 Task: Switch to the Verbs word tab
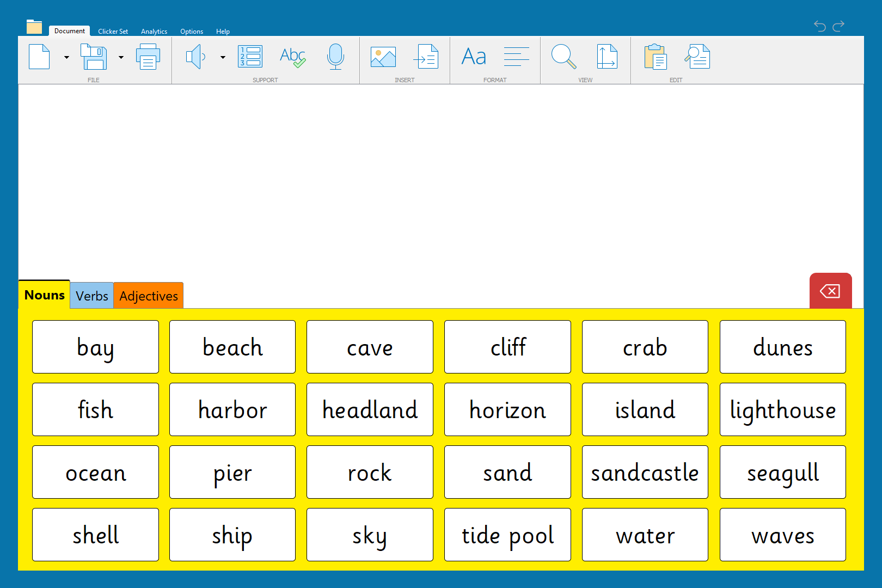[92, 296]
